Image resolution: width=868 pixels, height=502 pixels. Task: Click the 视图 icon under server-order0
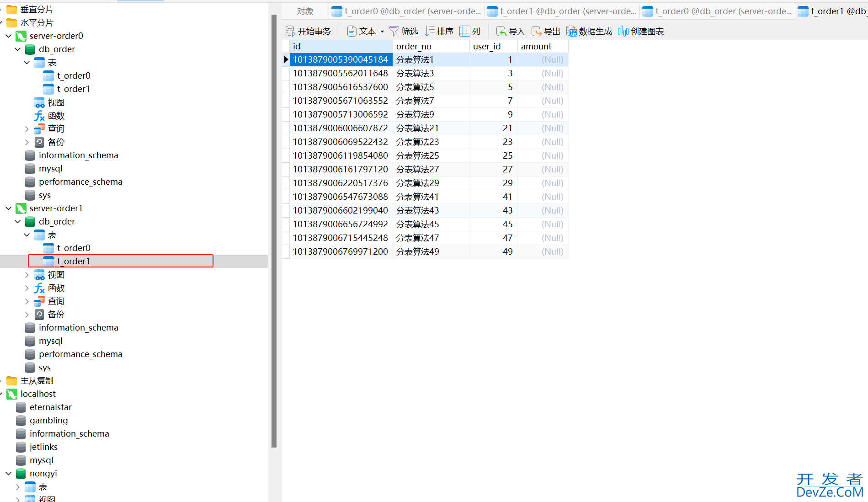click(39, 102)
